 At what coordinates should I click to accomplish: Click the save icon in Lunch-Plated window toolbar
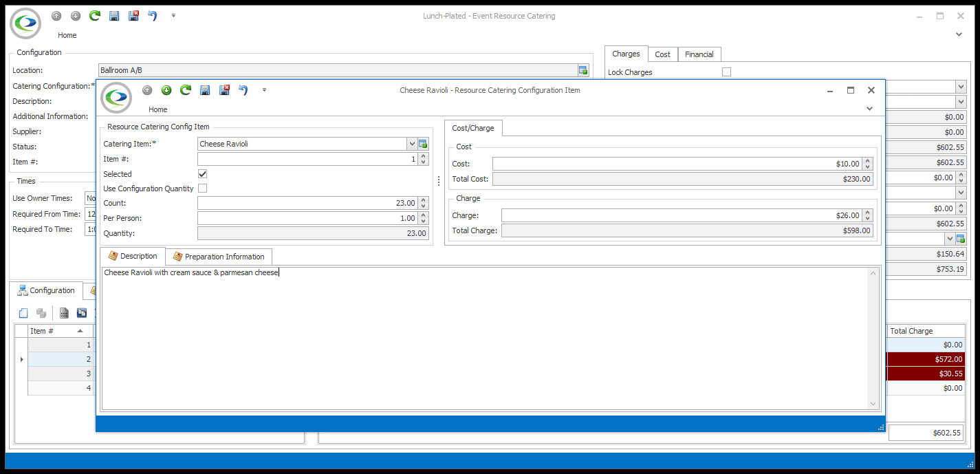pyautogui.click(x=114, y=16)
